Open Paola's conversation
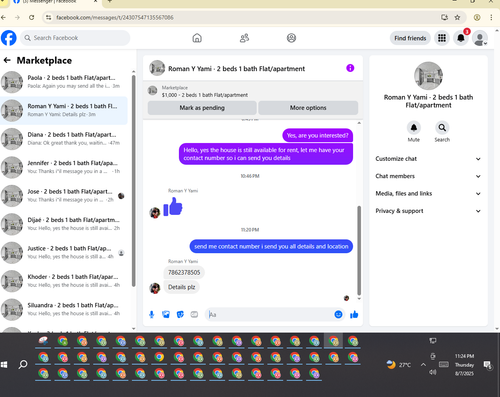The image size is (500, 397). tap(63, 82)
